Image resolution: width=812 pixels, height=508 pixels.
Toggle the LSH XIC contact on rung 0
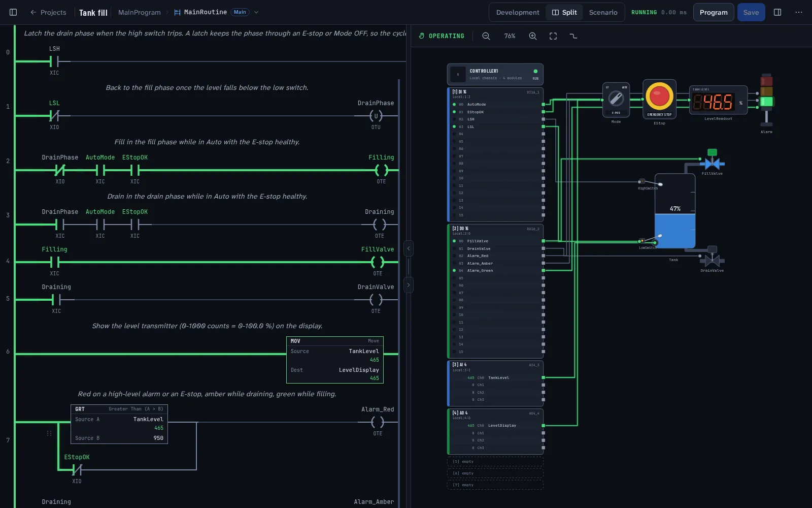coord(54,61)
